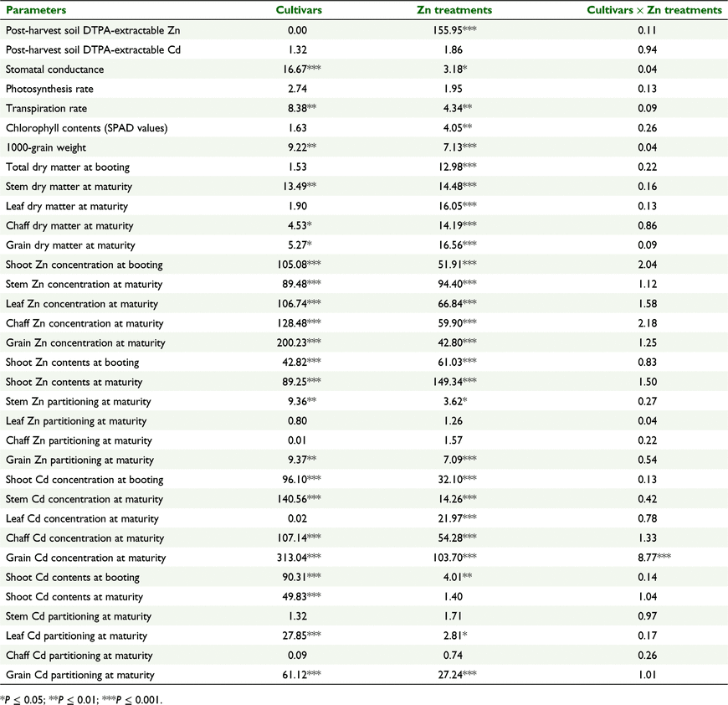Viewport: 728px width, 705px height.
Task: Click the 16.56*** Zn treatments value
Action: click(458, 244)
